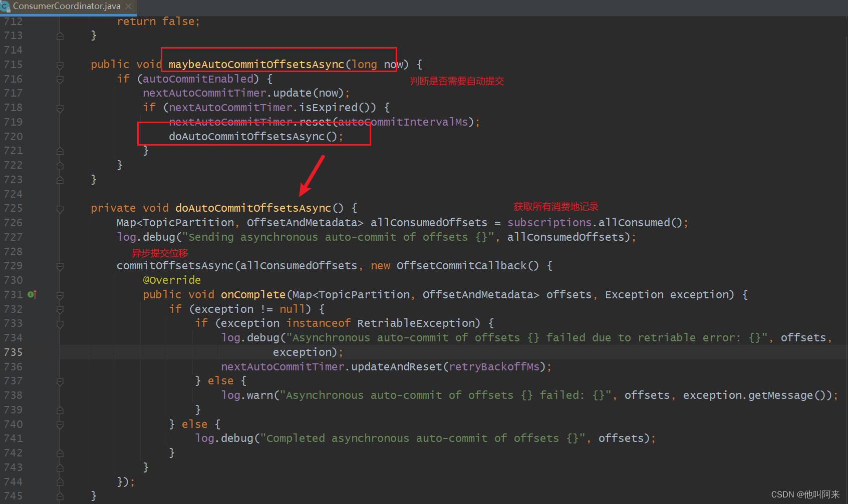The width and height of the screenshot is (848, 504).
Task: Click 'update(now)' call on line 717
Action: click(308, 93)
